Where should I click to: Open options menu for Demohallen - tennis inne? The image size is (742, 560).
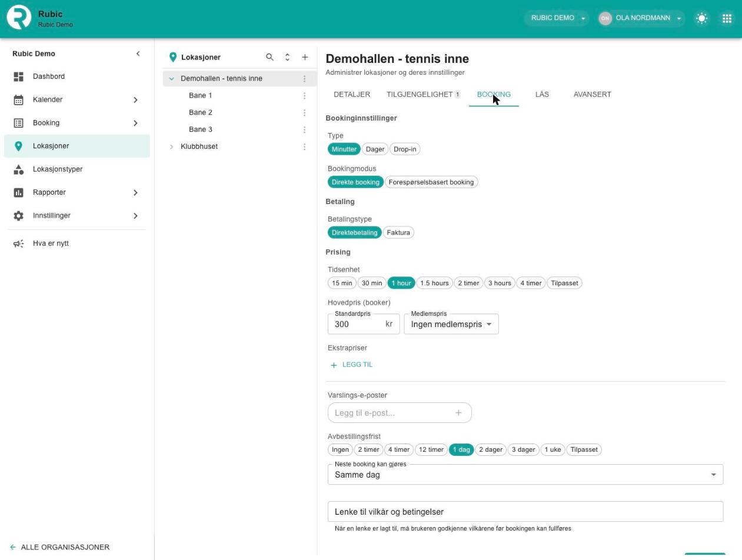pos(304,79)
